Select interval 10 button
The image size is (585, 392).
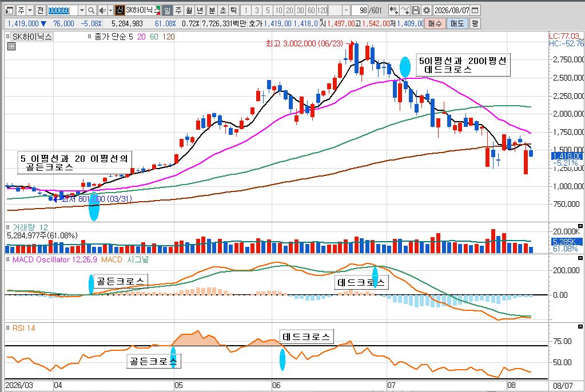(x=278, y=10)
